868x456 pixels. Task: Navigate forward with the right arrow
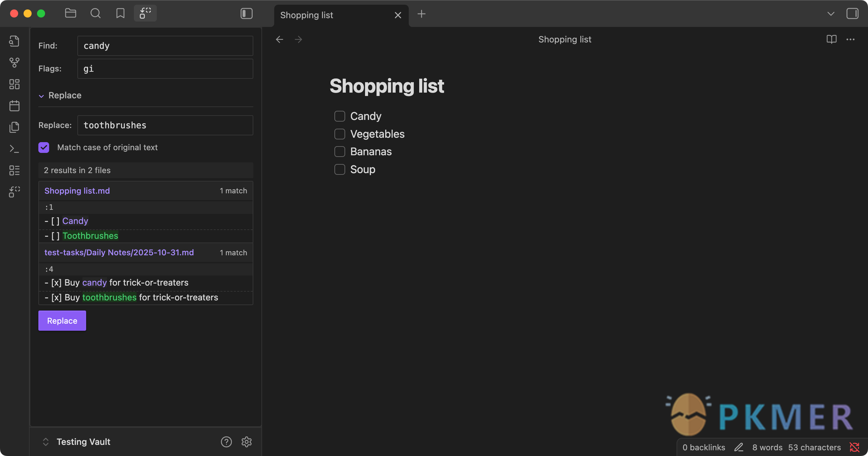pyautogui.click(x=298, y=39)
